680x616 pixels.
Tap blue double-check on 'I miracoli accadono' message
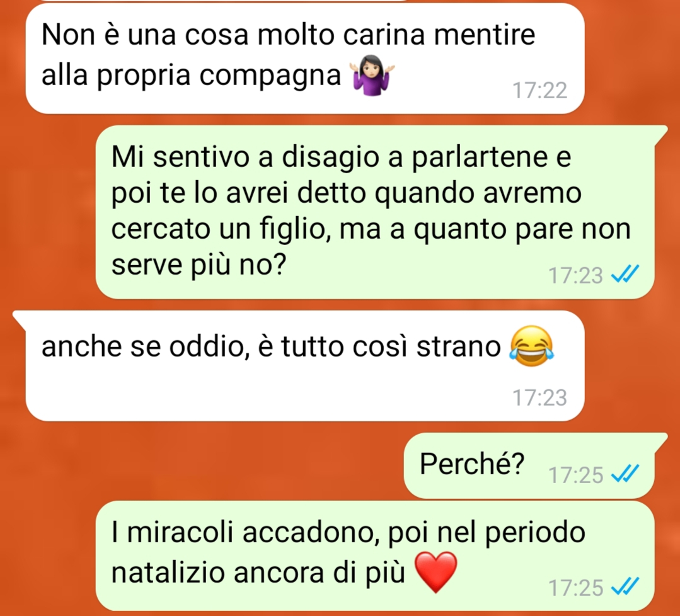pos(625,586)
